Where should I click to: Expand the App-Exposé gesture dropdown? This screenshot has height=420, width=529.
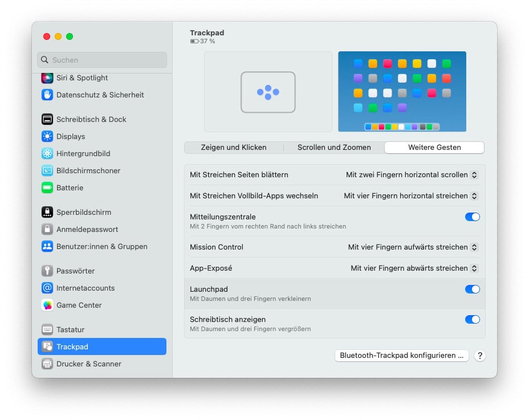click(x=414, y=268)
